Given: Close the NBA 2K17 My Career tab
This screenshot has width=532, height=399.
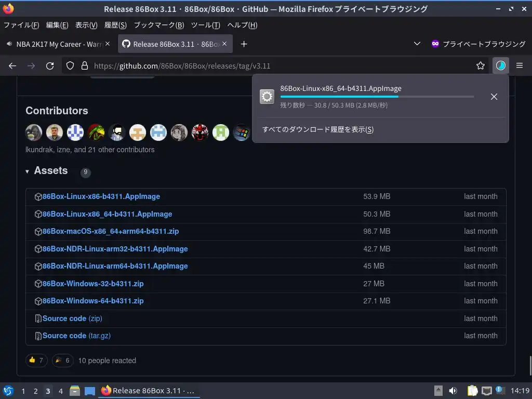Looking at the screenshot, I should pyautogui.click(x=108, y=44).
